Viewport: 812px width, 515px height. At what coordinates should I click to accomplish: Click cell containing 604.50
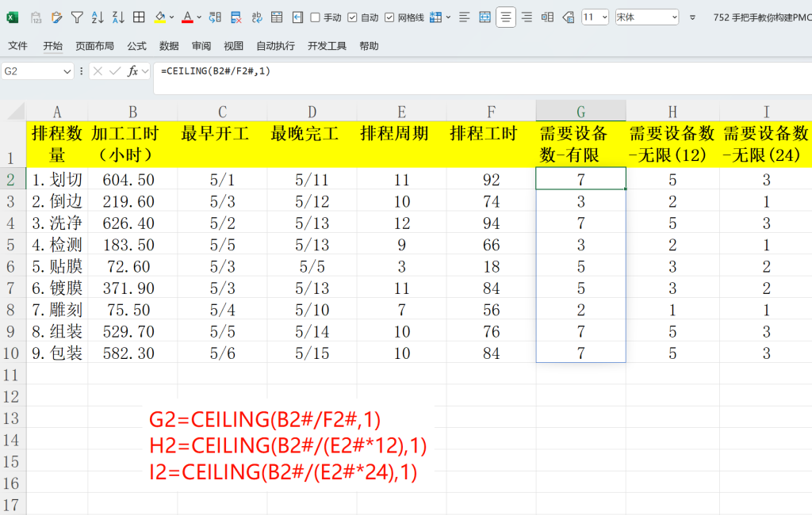coord(132,179)
